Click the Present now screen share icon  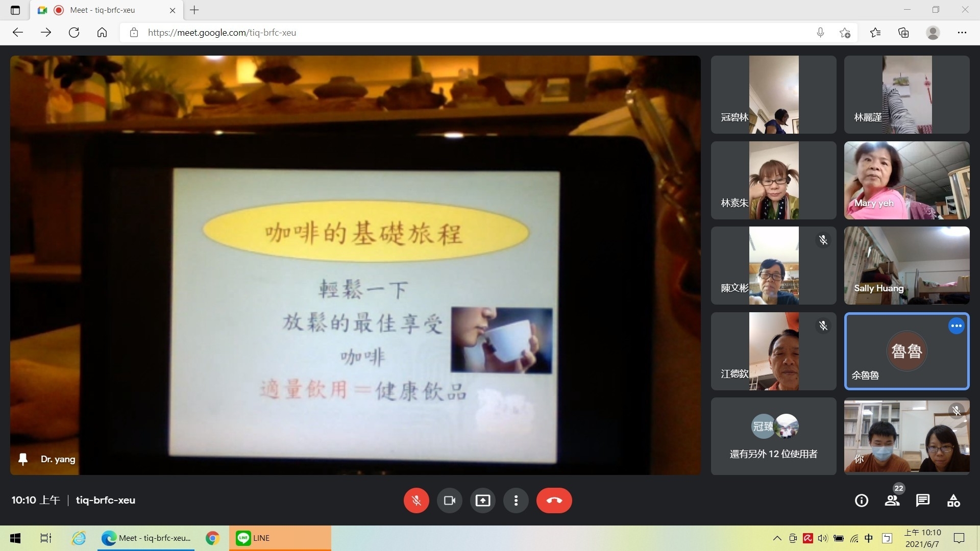483,500
